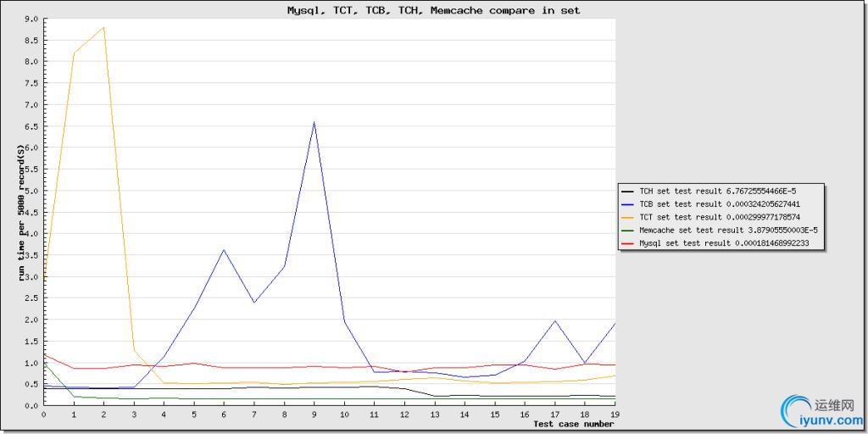Click the blue TCB color marker in legend
Screen dimensions: 868x434
628,205
